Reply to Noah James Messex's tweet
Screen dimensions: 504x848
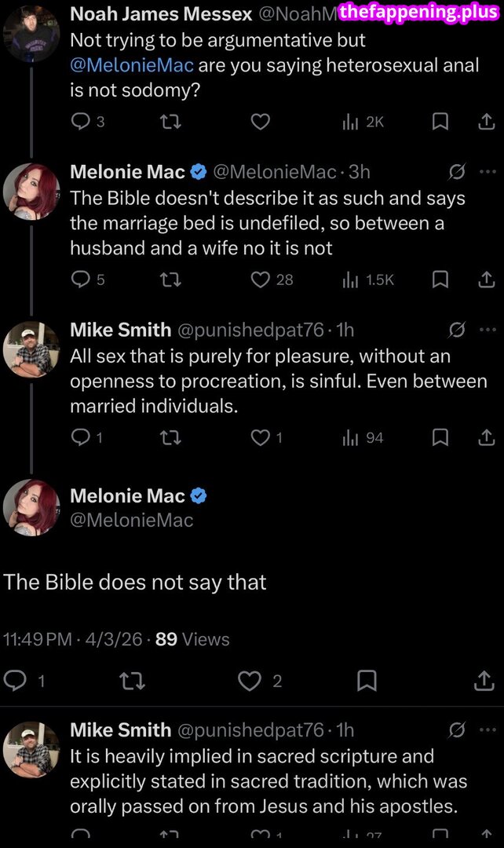click(x=81, y=122)
